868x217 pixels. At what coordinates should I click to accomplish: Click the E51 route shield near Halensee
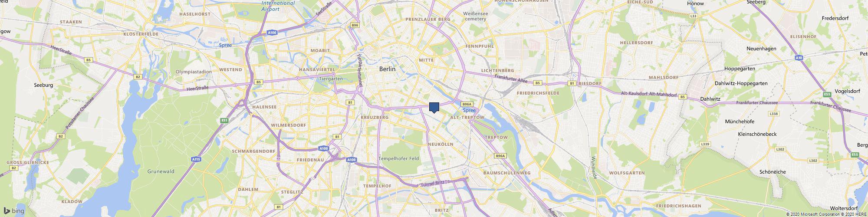coord(224,121)
